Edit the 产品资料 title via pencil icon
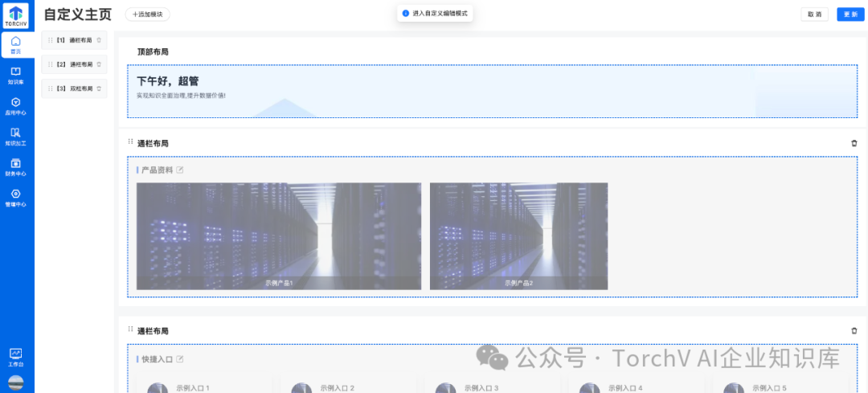868x393 pixels. click(x=180, y=170)
